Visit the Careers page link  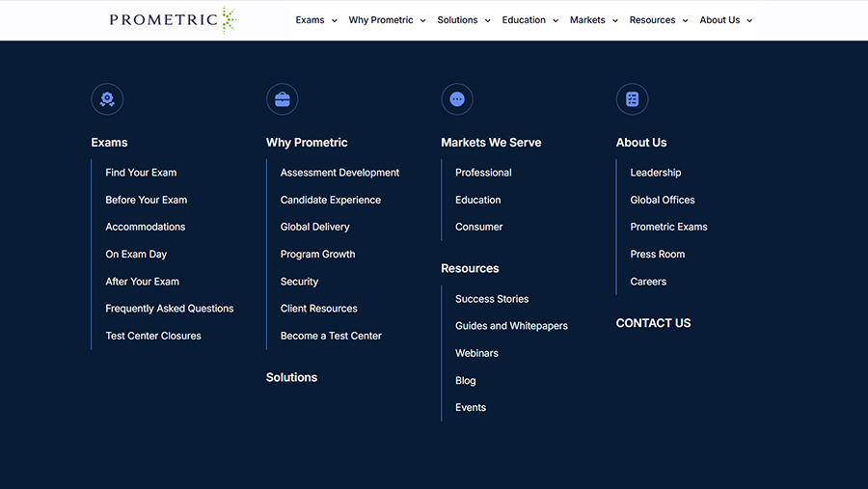(x=648, y=282)
